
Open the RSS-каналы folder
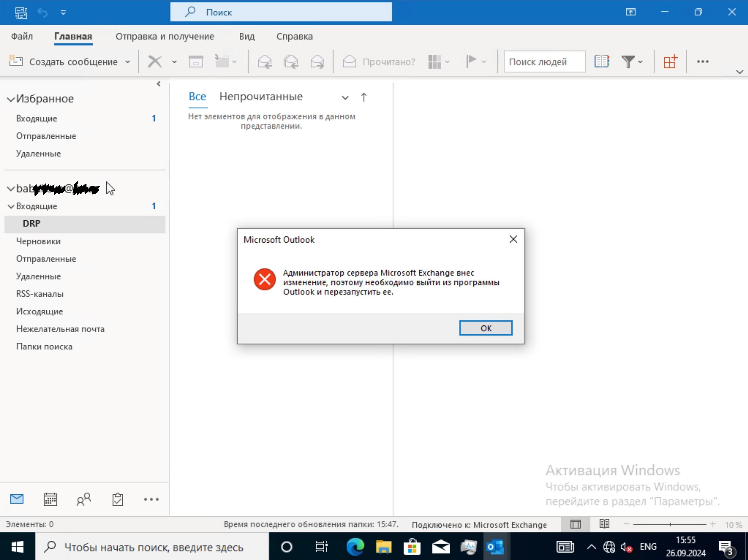(40, 294)
